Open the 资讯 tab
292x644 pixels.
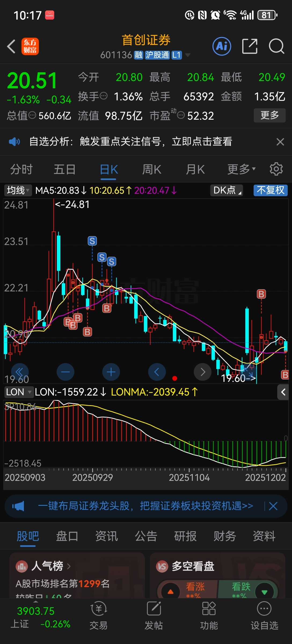pyautogui.click(x=107, y=536)
